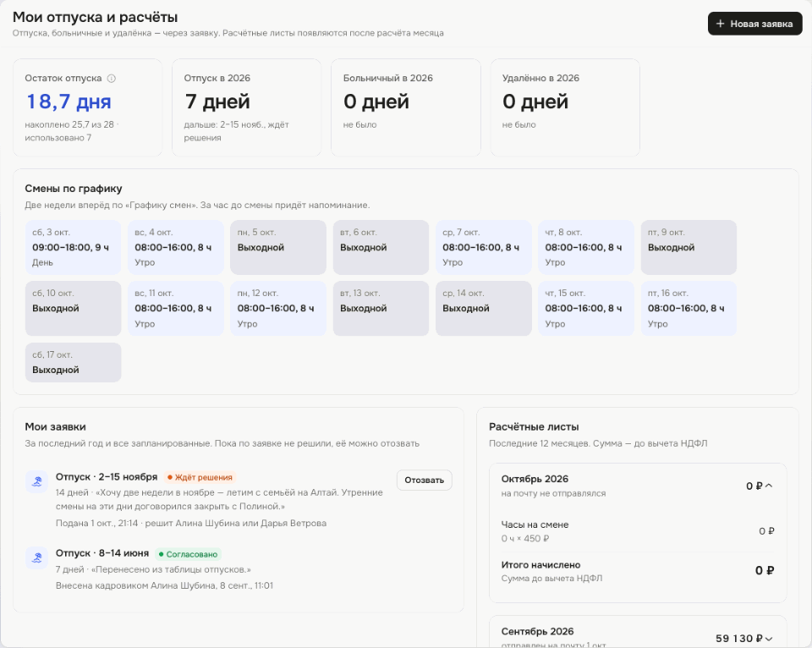Viewport: 812px width, 648px height.
Task: Click the info icon next to Остаток отпуска
Action: (112, 79)
